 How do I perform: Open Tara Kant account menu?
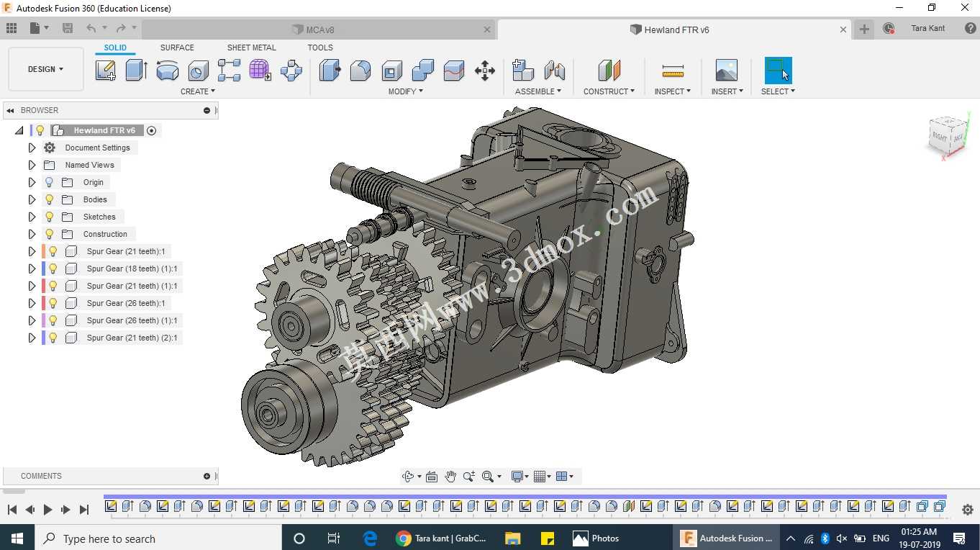coord(928,28)
